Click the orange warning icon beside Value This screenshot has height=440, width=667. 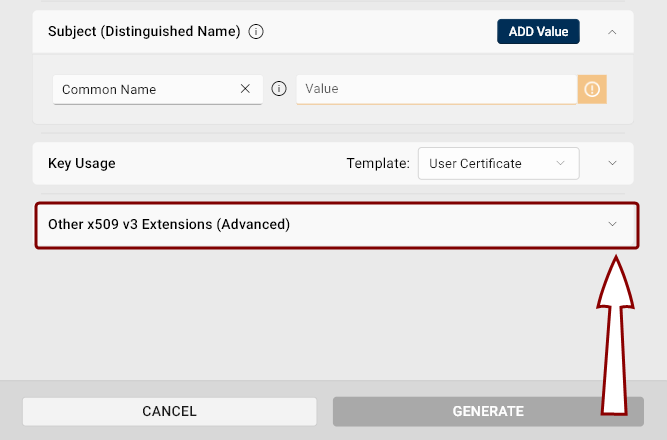(x=592, y=89)
